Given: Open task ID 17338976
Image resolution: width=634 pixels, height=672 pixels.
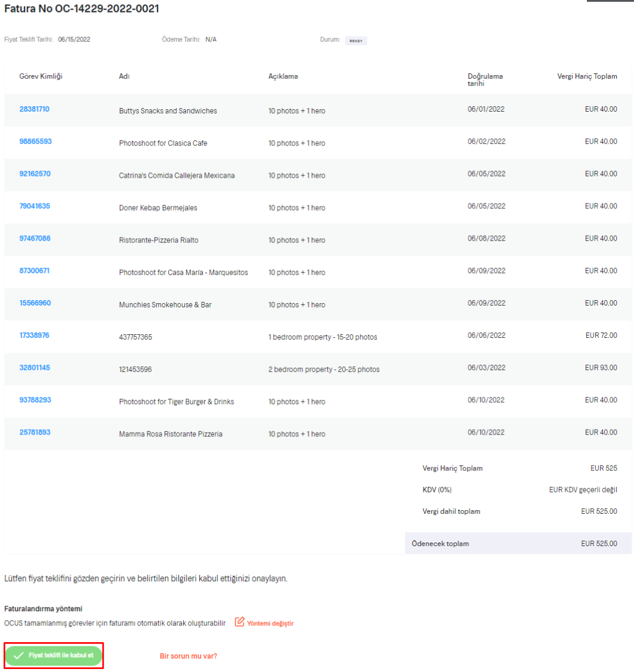Looking at the screenshot, I should click(x=34, y=335).
